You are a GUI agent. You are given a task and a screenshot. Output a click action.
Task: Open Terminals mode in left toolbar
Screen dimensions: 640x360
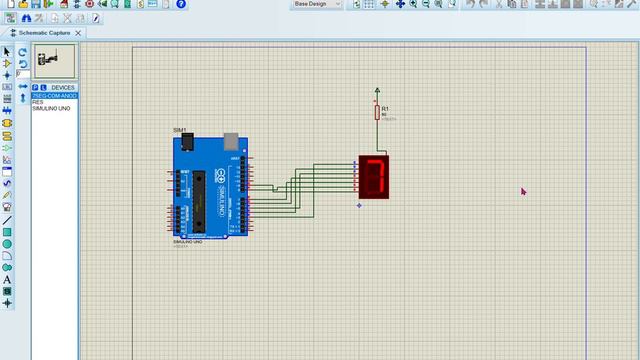click(x=7, y=136)
